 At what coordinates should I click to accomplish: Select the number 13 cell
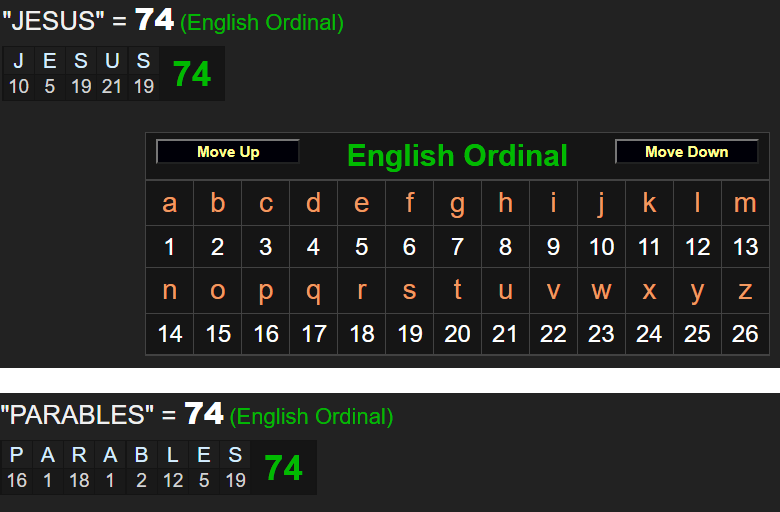coord(745,247)
